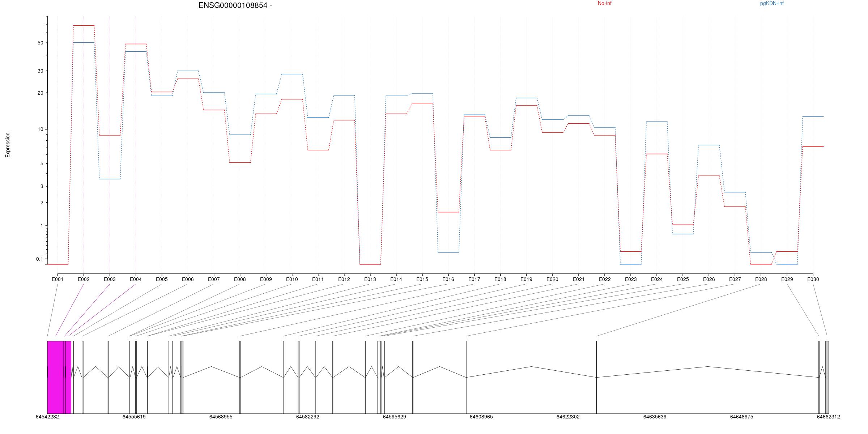Click exon label E008
Viewport: 868px width, 434px height.
point(240,279)
